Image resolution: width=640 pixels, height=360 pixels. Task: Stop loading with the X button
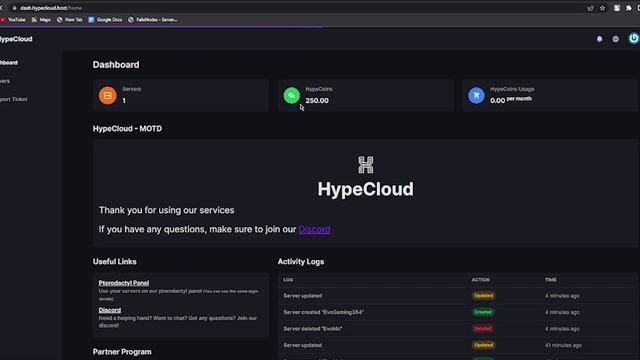(1, 8)
